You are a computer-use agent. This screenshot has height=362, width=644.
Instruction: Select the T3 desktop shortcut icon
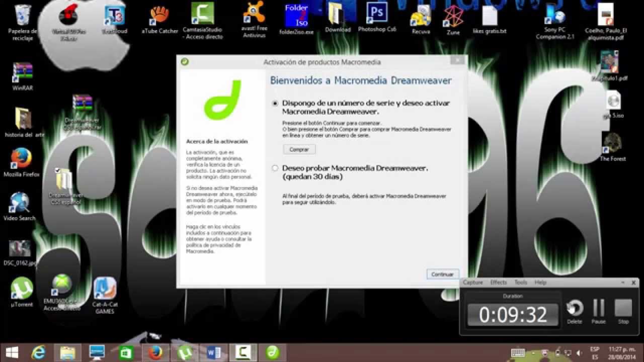pos(114,20)
